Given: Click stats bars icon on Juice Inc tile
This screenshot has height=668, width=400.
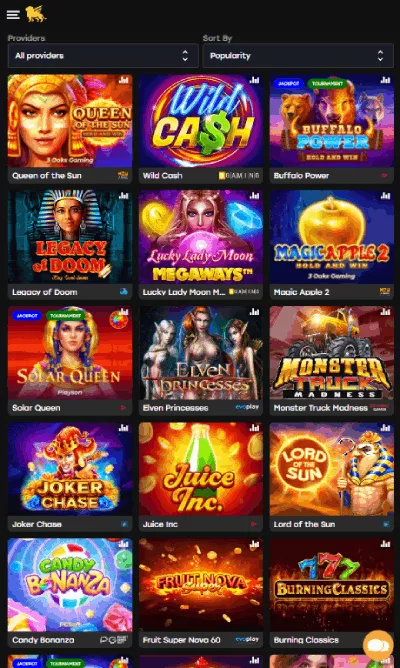Looking at the screenshot, I should tap(254, 428).
